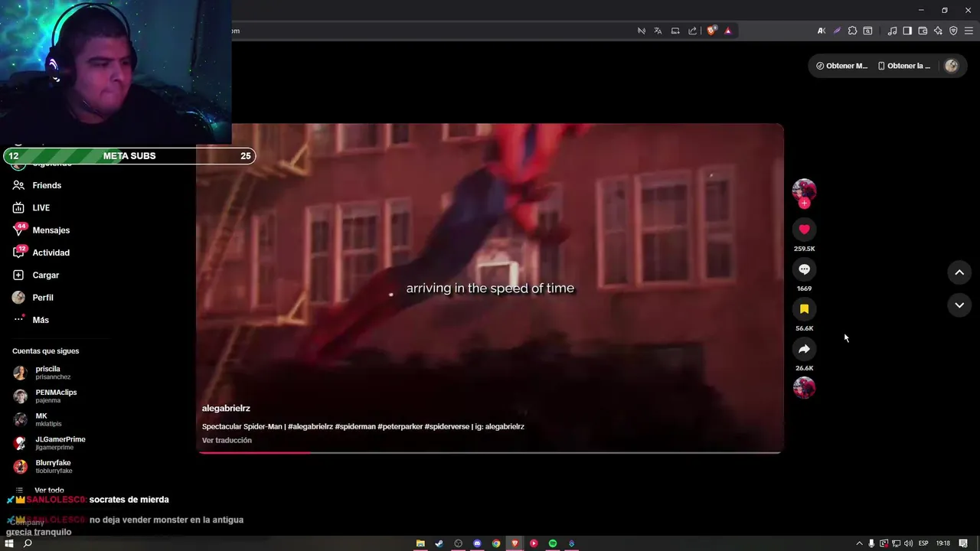Viewport: 980px width, 551px height.
Task: Open the Friends page in the sidebar
Action: click(47, 185)
